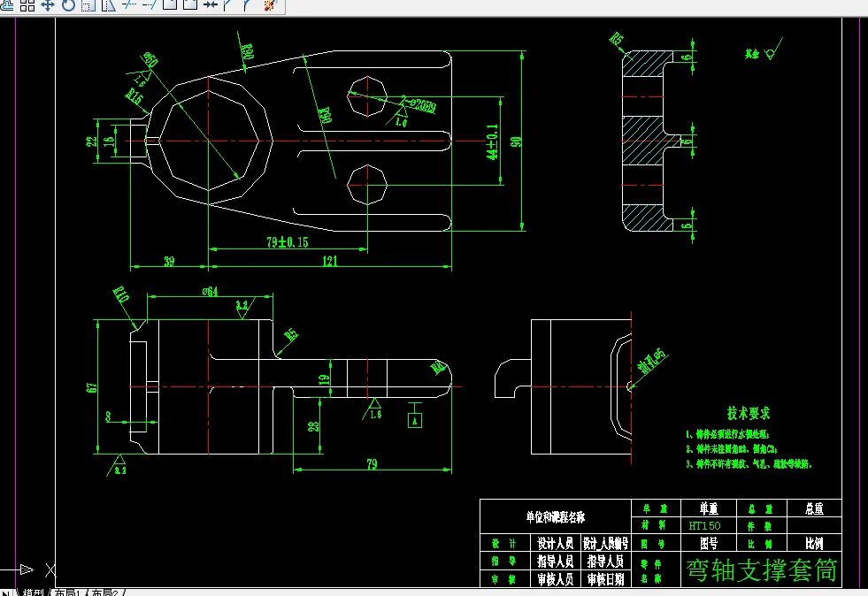
Task: Select the ø50 diameter annotation
Action: [x=150, y=59]
